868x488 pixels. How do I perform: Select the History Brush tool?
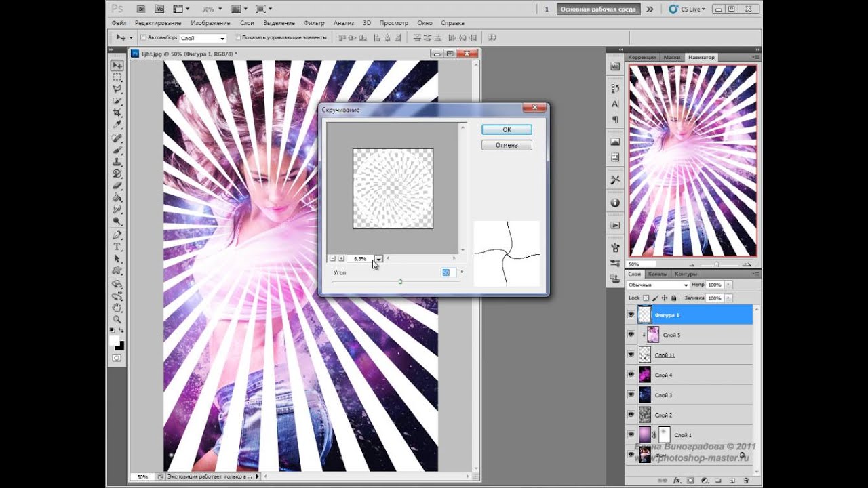click(117, 174)
